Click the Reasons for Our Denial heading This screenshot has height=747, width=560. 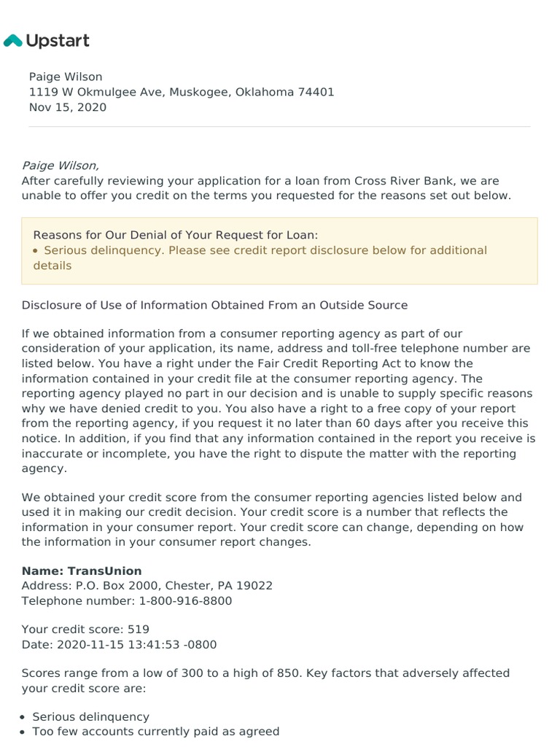click(176, 235)
